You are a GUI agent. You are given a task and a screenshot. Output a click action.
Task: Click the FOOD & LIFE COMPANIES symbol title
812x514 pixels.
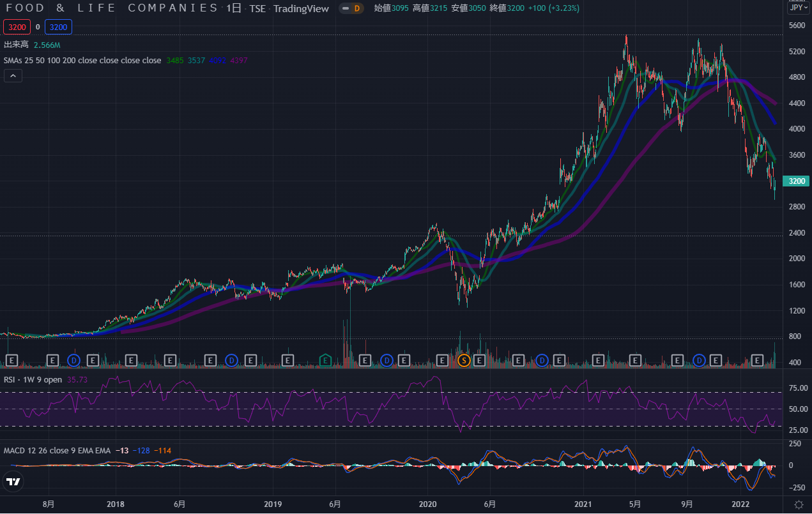112,8
